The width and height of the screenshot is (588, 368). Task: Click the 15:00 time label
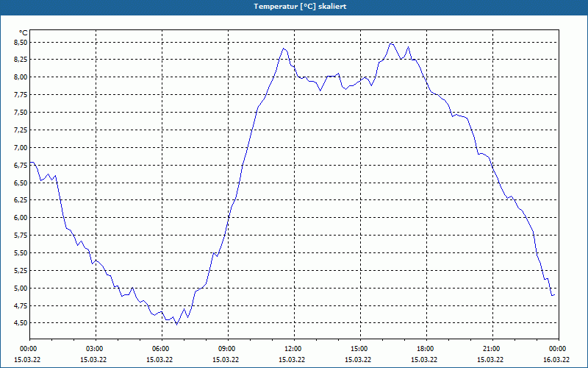click(360, 349)
